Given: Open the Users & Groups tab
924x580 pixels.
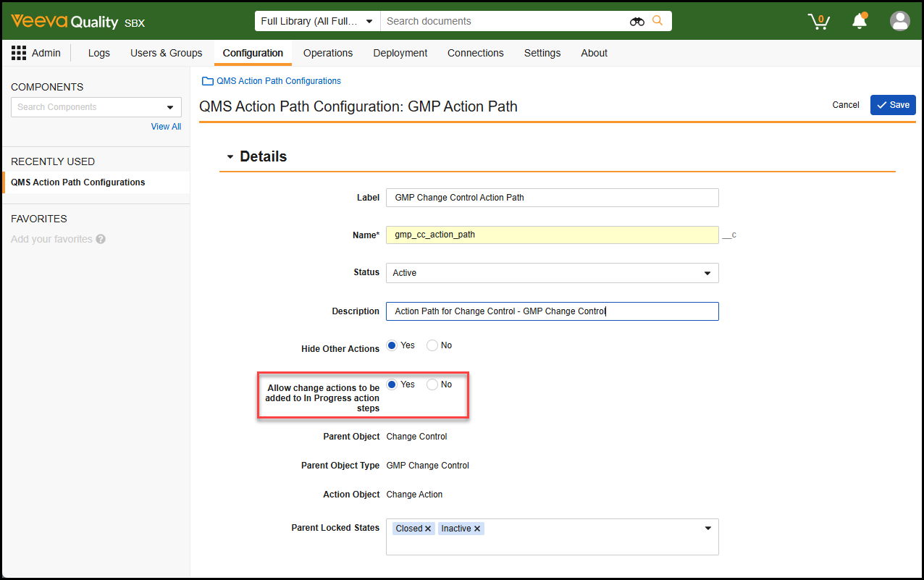Looking at the screenshot, I should point(166,53).
